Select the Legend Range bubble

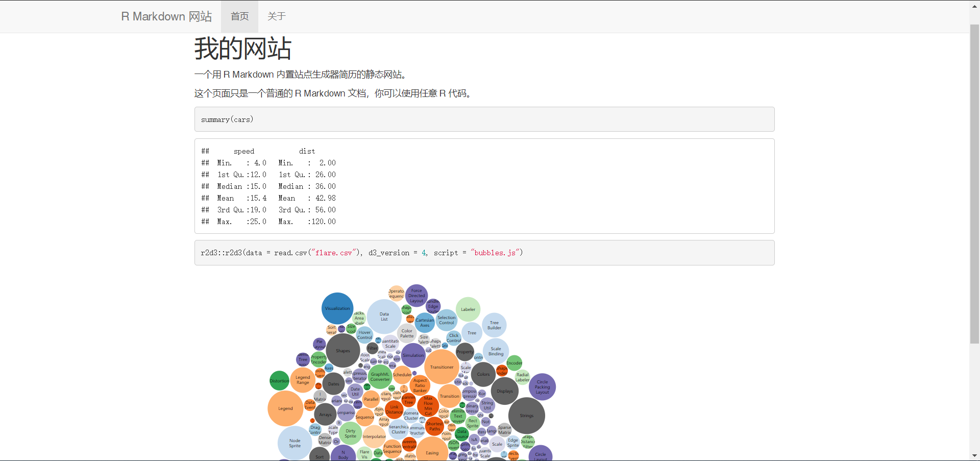(x=303, y=380)
